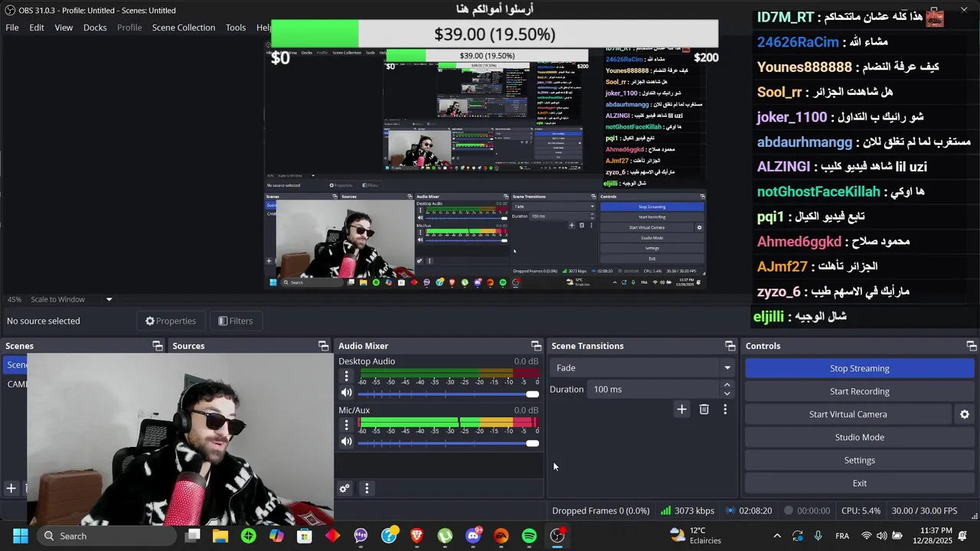Open Mic/Aux options three-dot menu
Viewport: 980px width, 551px height.
click(346, 425)
